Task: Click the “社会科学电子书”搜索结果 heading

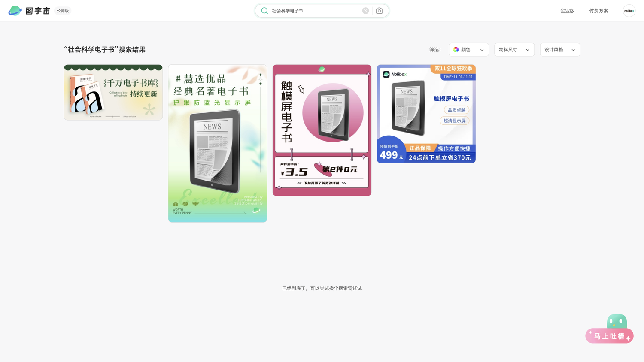Action: tap(105, 50)
